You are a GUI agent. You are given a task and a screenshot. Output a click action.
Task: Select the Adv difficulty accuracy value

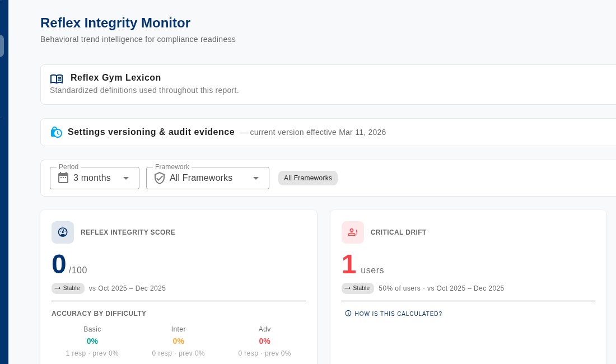264,341
